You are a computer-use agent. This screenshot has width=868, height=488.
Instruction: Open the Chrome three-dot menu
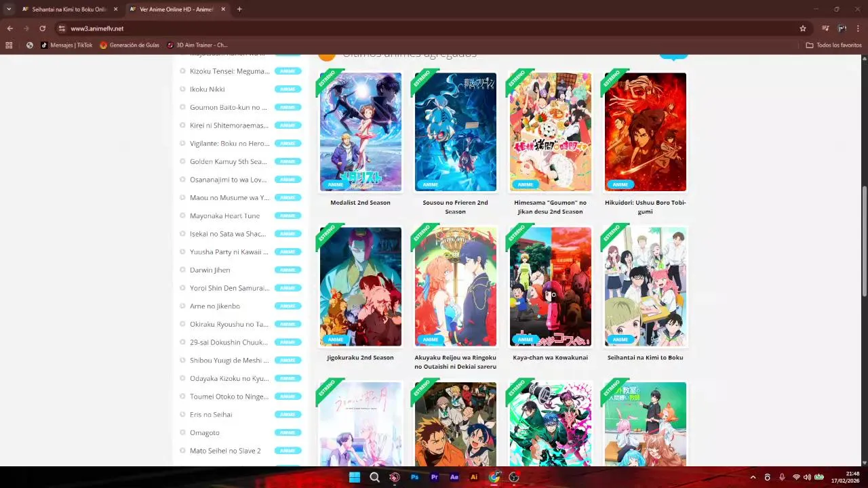point(858,28)
